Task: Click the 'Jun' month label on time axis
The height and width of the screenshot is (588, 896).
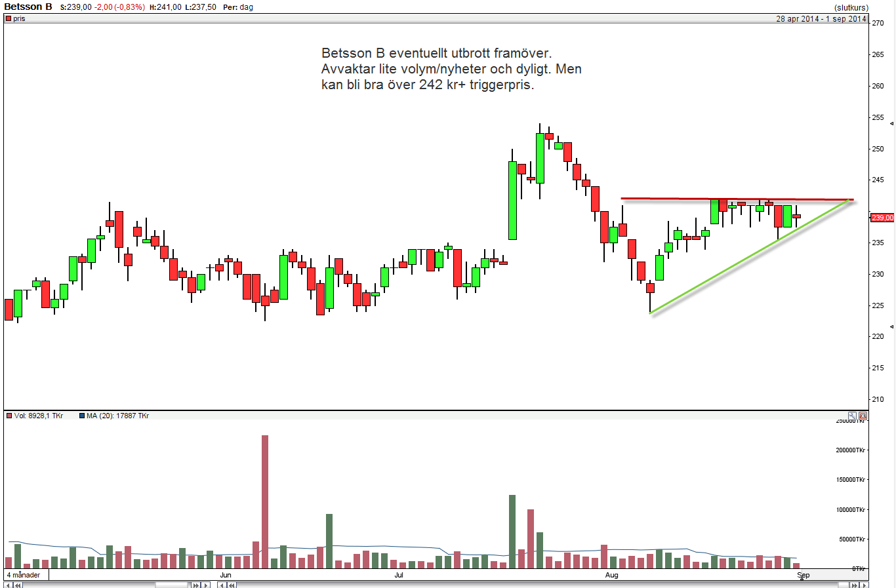Action: click(226, 575)
